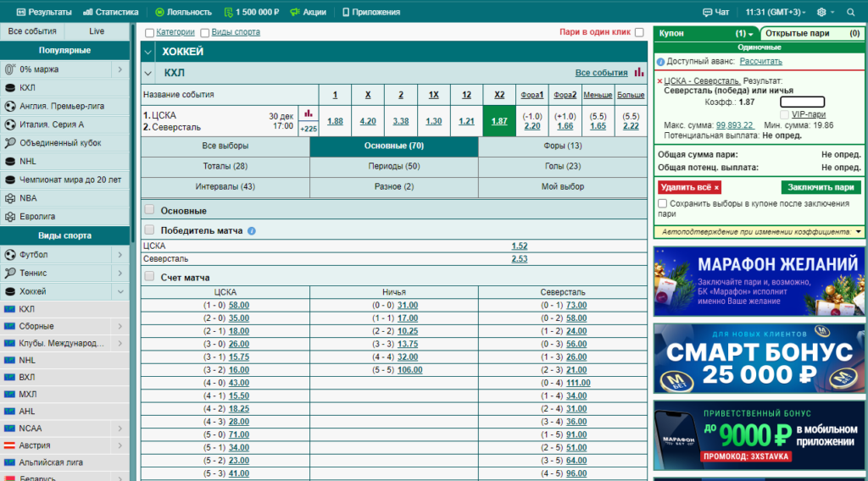Toggle the Виды спорта checkbox
The width and height of the screenshot is (868, 481).
[x=205, y=33]
